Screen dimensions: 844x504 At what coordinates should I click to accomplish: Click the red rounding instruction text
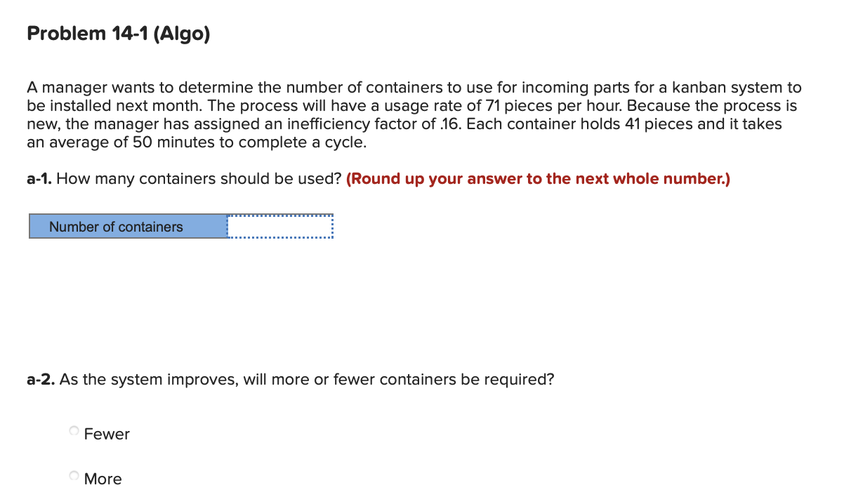(538, 178)
